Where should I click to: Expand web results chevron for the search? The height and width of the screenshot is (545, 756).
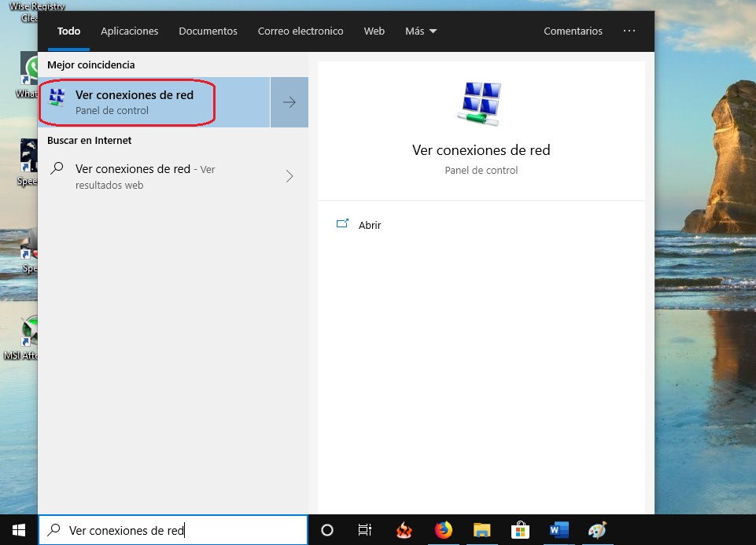289,176
